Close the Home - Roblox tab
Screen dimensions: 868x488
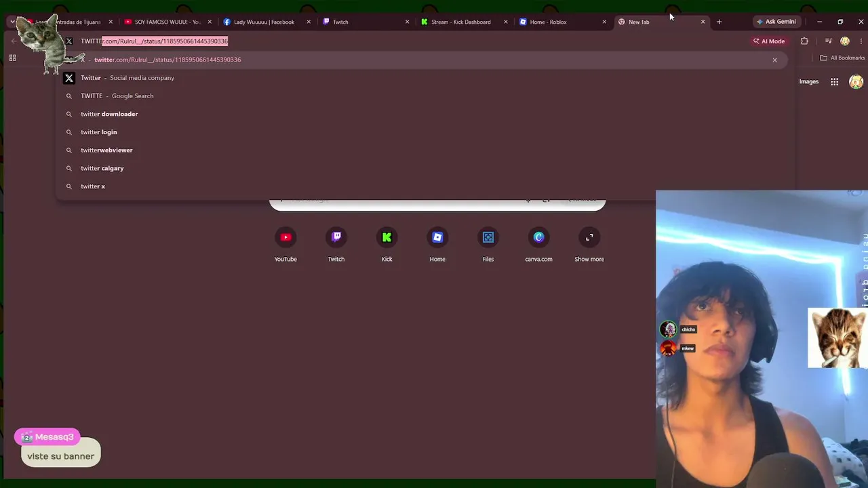[x=604, y=22]
